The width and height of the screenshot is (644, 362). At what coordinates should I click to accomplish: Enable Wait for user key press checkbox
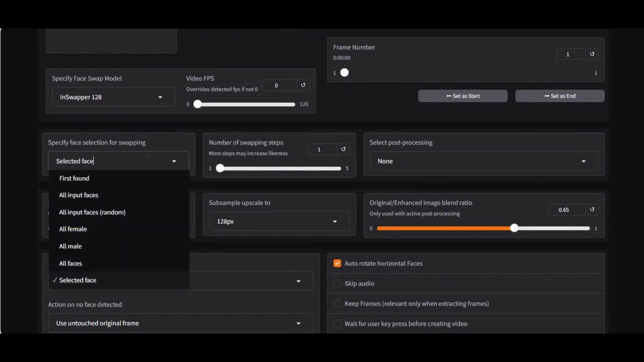(x=337, y=324)
